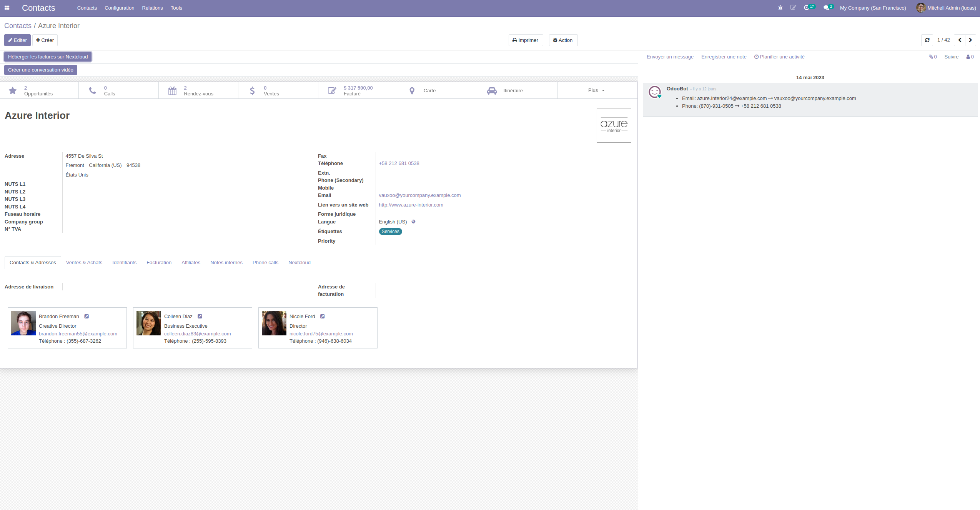980x510 pixels.
Task: Open Ventes dollar stat button
Action: [x=278, y=90]
